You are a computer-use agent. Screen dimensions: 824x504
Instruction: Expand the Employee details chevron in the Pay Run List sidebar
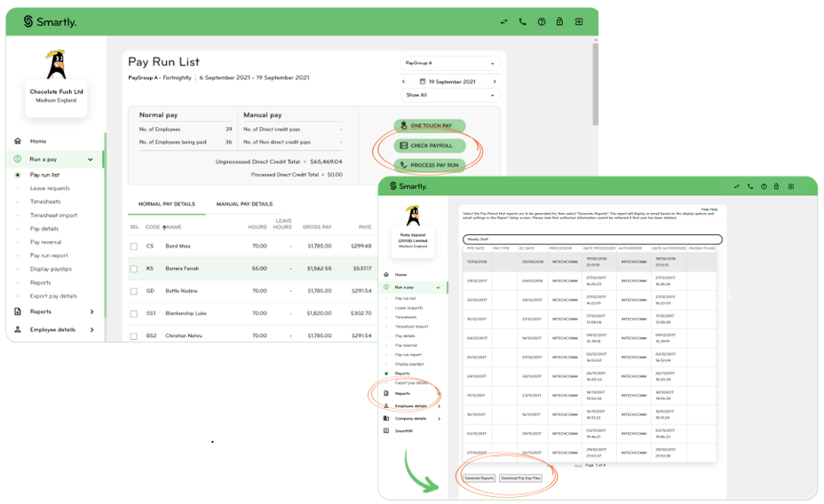(x=92, y=330)
